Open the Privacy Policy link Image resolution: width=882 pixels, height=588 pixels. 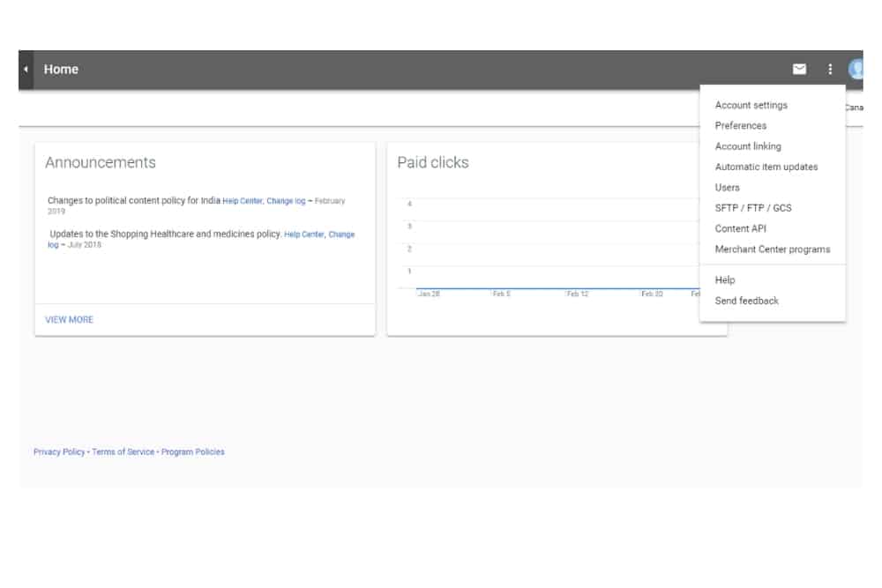(x=59, y=451)
